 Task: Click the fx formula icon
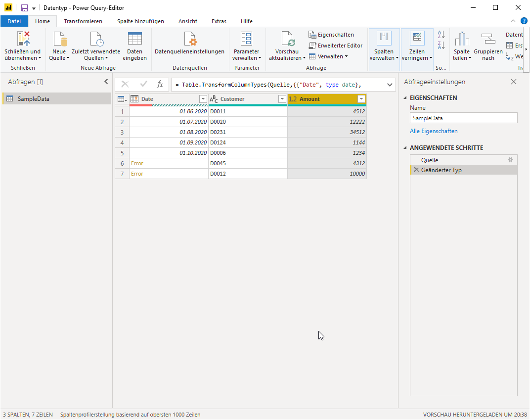click(x=160, y=85)
